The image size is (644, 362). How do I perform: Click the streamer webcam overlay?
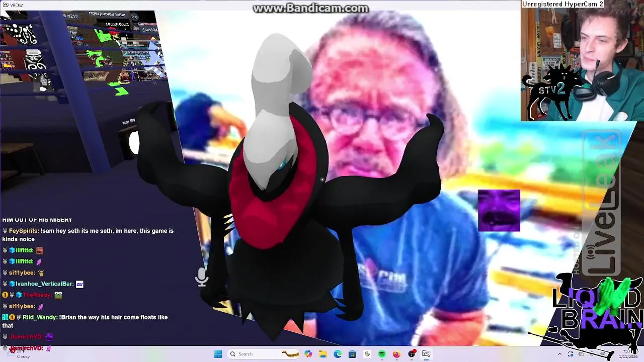(x=582, y=61)
